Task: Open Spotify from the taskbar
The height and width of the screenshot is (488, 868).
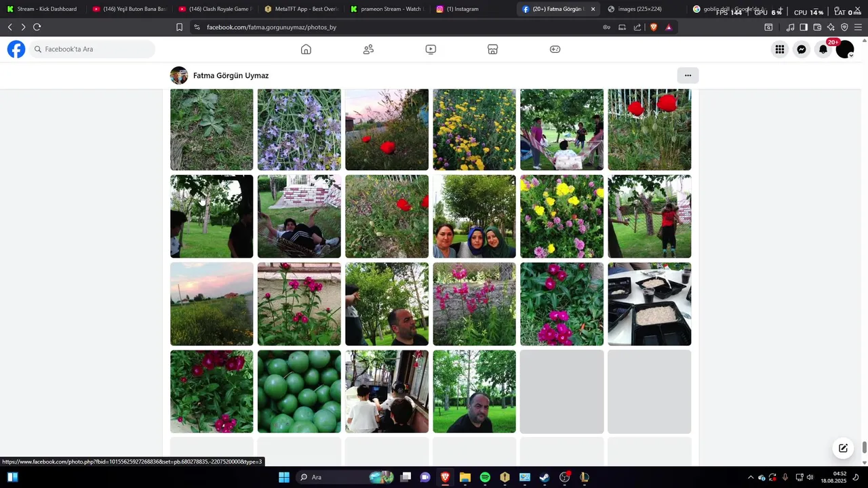Action: point(485,477)
